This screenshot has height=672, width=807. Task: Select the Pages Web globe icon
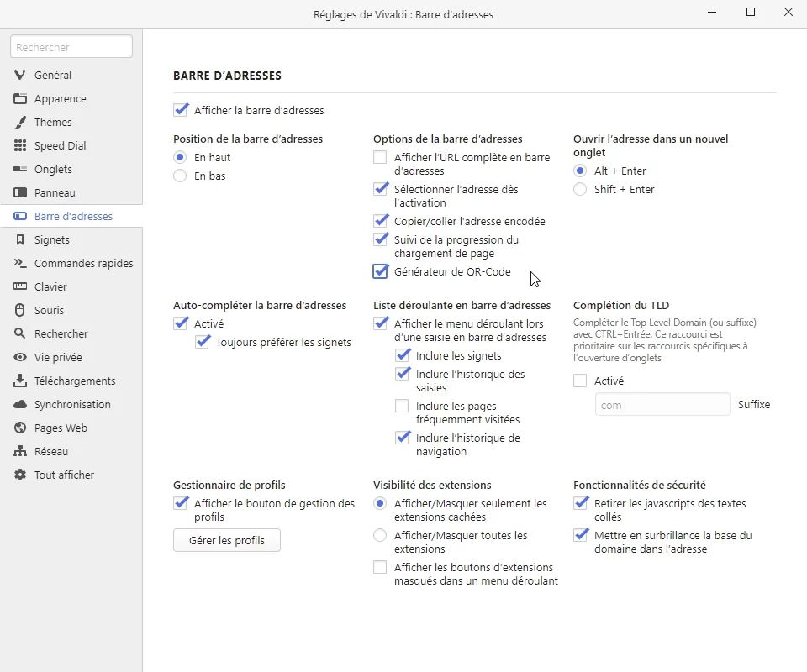pos(20,428)
